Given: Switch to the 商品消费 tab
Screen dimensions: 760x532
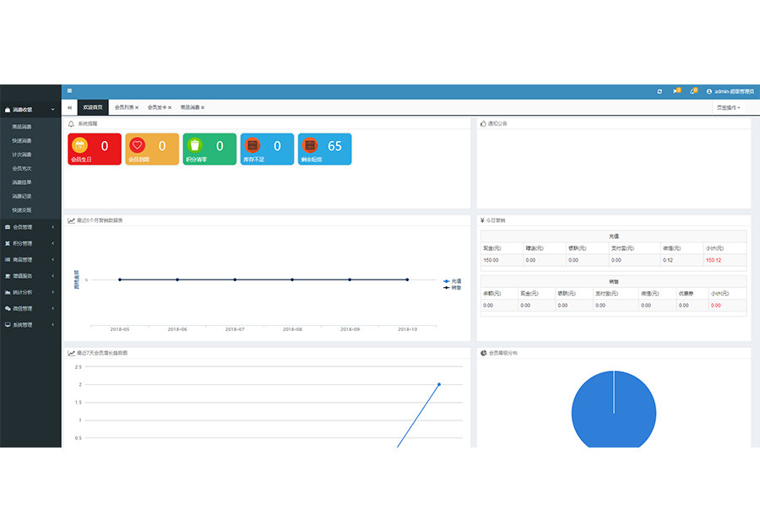Looking at the screenshot, I should (189, 107).
